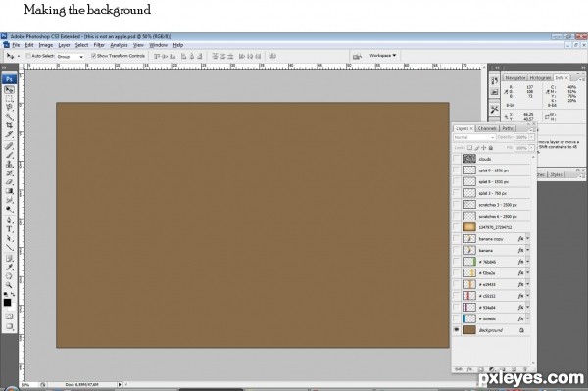Switch to the Paths tab
The height and width of the screenshot is (391, 588).
point(508,128)
